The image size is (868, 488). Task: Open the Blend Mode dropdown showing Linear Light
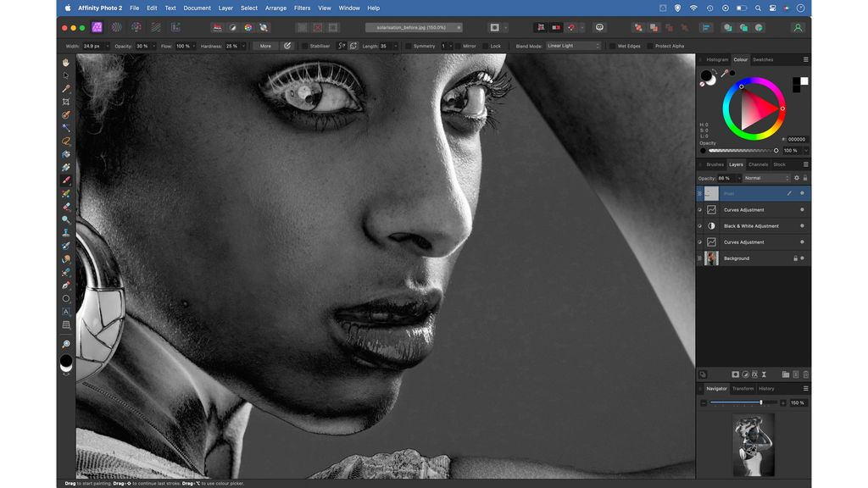(x=572, y=46)
